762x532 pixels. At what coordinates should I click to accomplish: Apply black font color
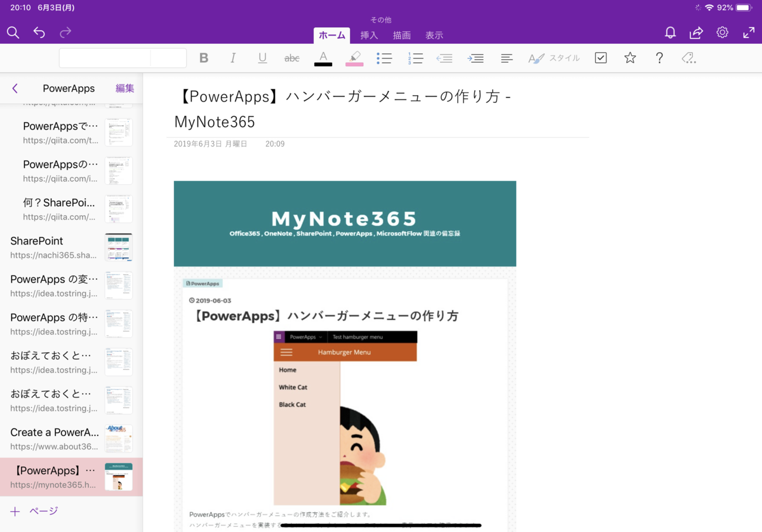coord(323,58)
